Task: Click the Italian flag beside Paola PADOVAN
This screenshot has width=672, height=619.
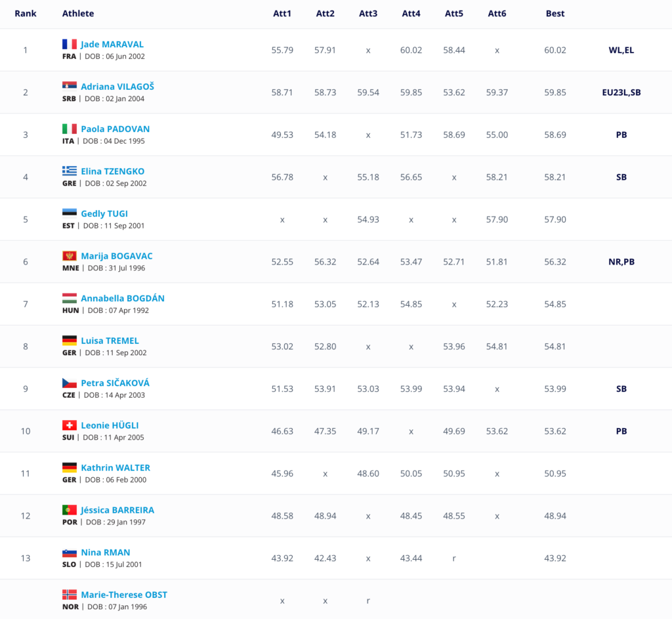Action: click(70, 129)
